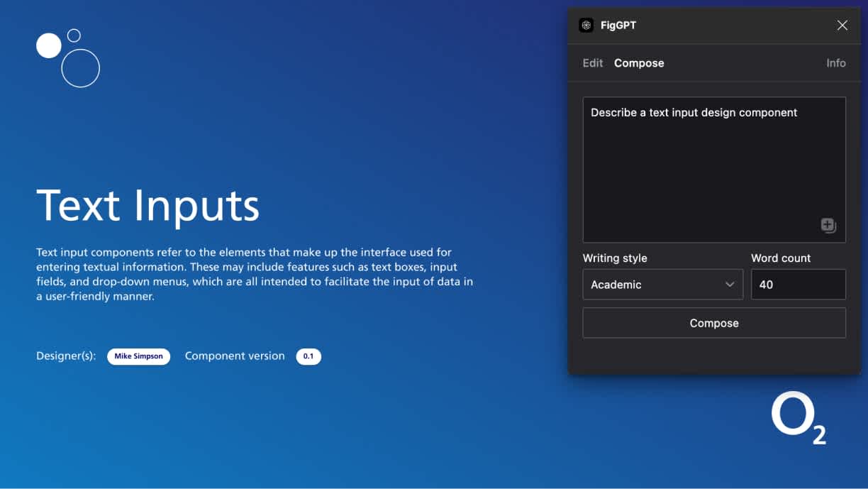Select the Text Inputs heading
This screenshot has height=489, width=868.
pos(148,205)
